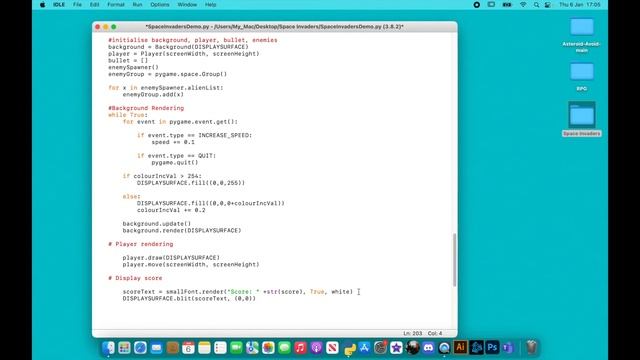Place cursor on "# Display score" comment
640x360 pixels.
[135, 278]
